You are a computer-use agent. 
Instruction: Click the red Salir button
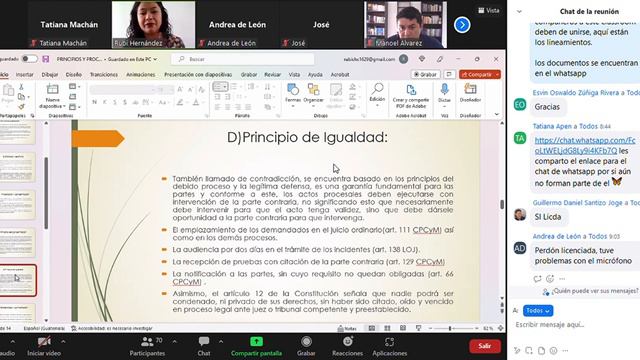(484, 346)
